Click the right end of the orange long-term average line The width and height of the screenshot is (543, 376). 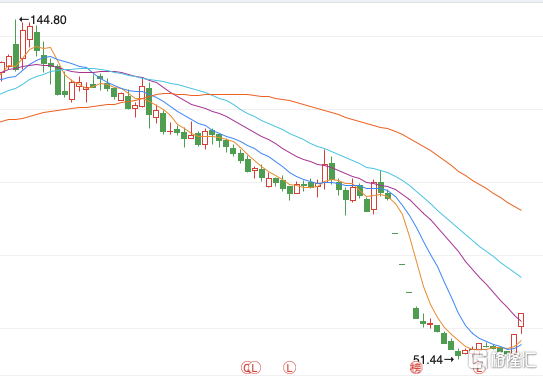[x=520, y=210]
